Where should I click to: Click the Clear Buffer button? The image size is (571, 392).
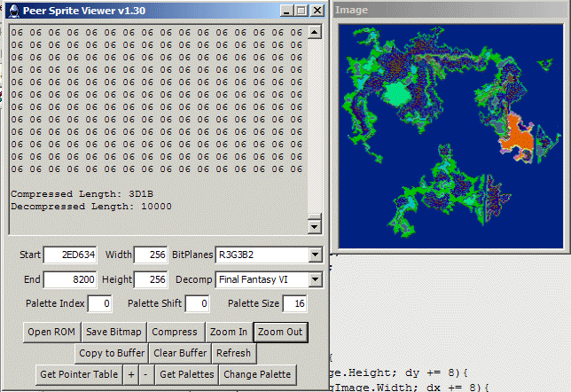[x=180, y=353]
